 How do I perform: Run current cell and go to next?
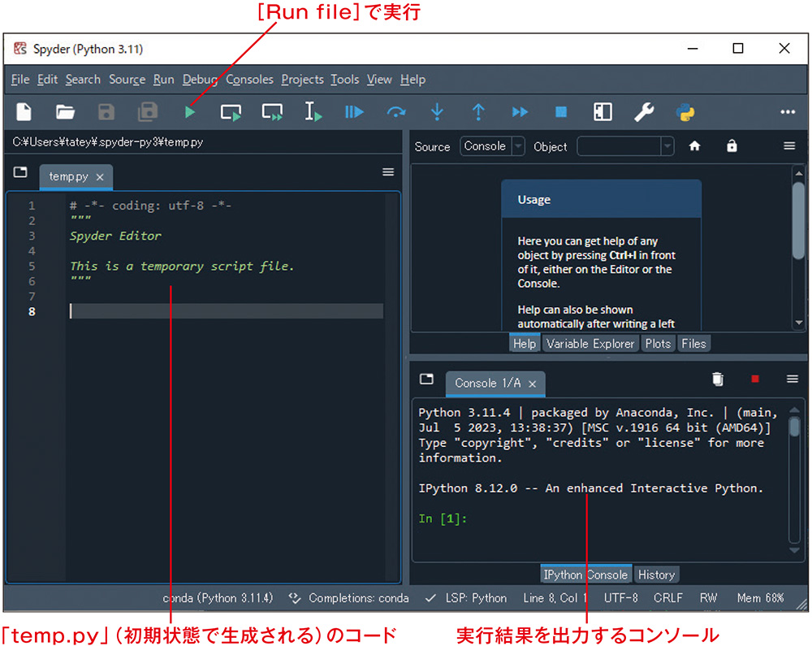click(272, 112)
